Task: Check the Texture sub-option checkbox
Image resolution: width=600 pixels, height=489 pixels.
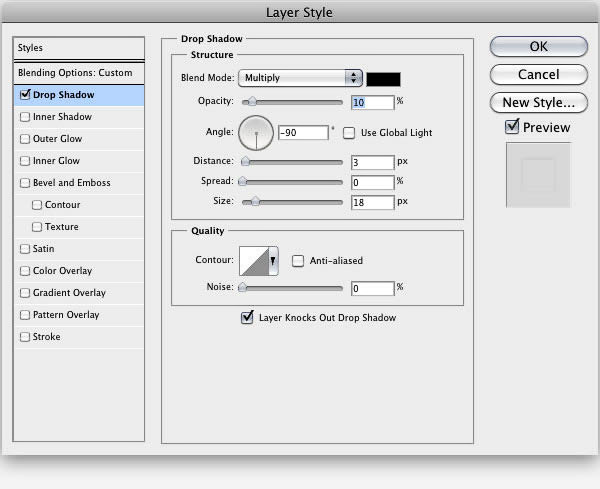Action: 37,227
